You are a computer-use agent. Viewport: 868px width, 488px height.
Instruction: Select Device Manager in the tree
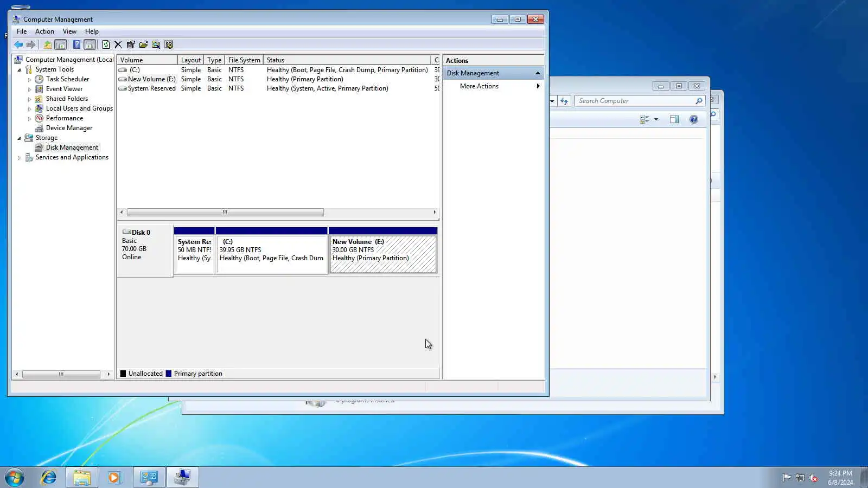(x=69, y=128)
